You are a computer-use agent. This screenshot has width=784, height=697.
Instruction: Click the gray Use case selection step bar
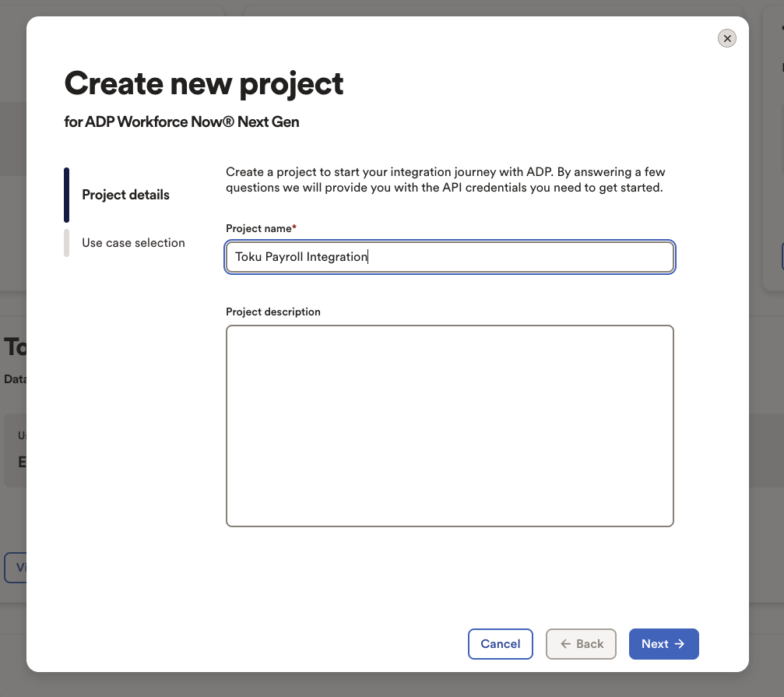click(x=66, y=243)
